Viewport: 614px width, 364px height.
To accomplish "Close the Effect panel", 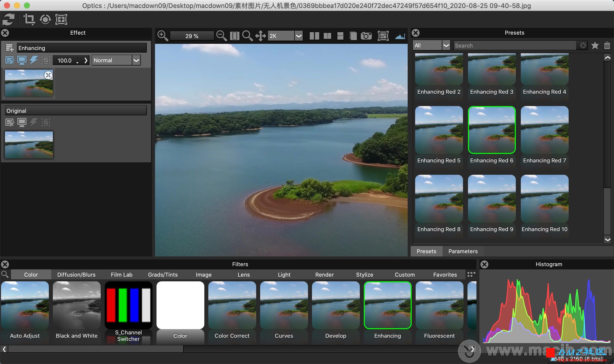I will tap(5, 33).
